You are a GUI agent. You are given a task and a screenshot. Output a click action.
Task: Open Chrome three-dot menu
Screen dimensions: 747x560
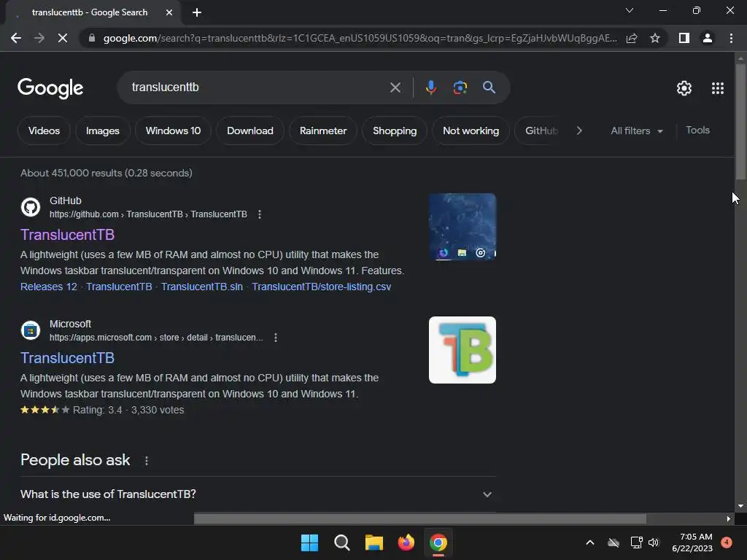(x=731, y=38)
